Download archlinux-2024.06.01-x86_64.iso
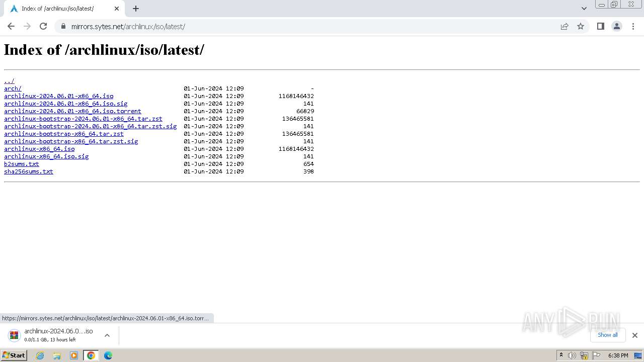 point(59,96)
